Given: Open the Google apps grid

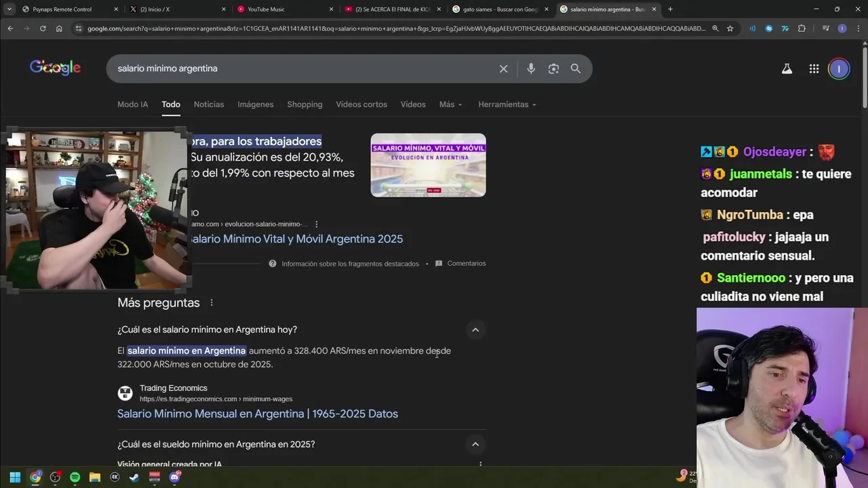Looking at the screenshot, I should click(814, 68).
